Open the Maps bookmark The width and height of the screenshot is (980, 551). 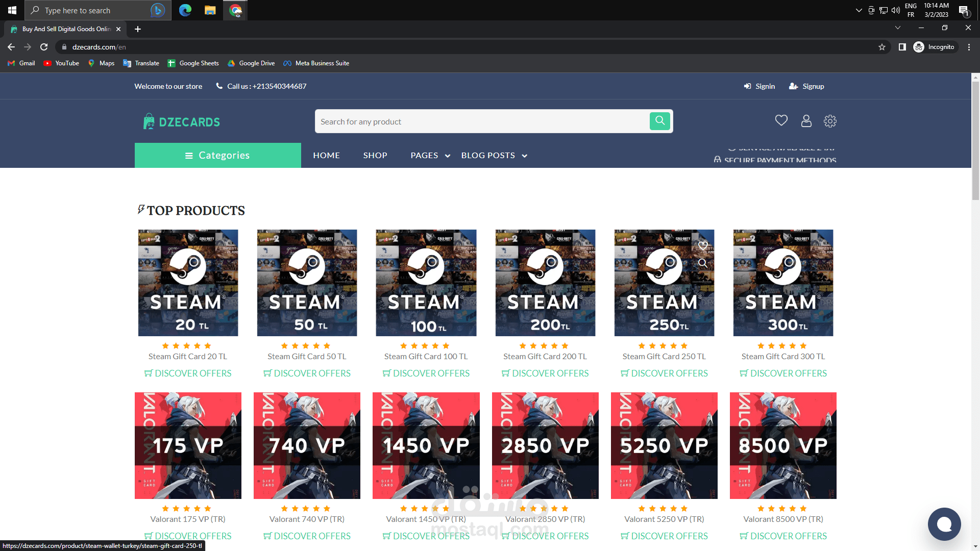(x=101, y=63)
